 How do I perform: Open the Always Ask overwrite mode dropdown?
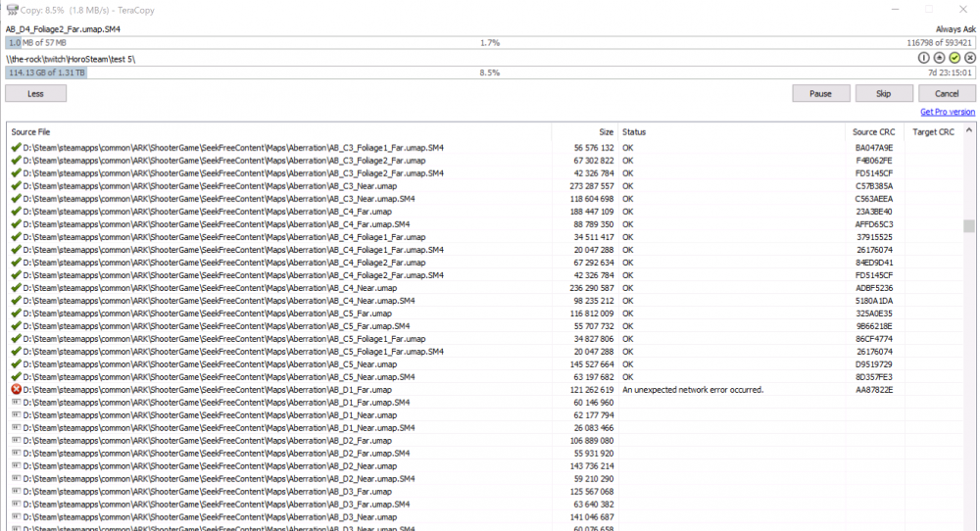pos(955,29)
